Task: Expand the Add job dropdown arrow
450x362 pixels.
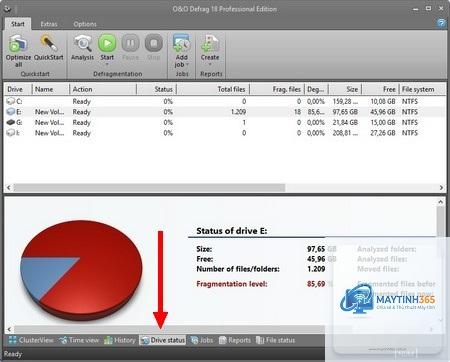Action: (x=187, y=64)
